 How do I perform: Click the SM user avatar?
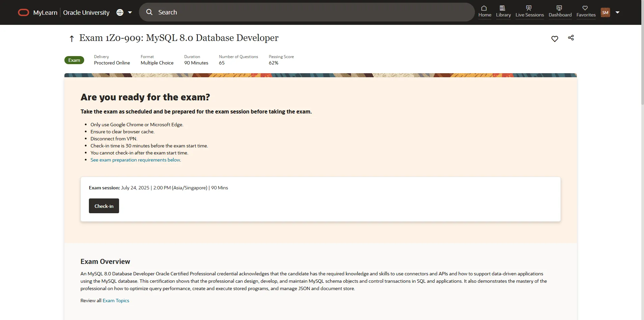click(605, 12)
